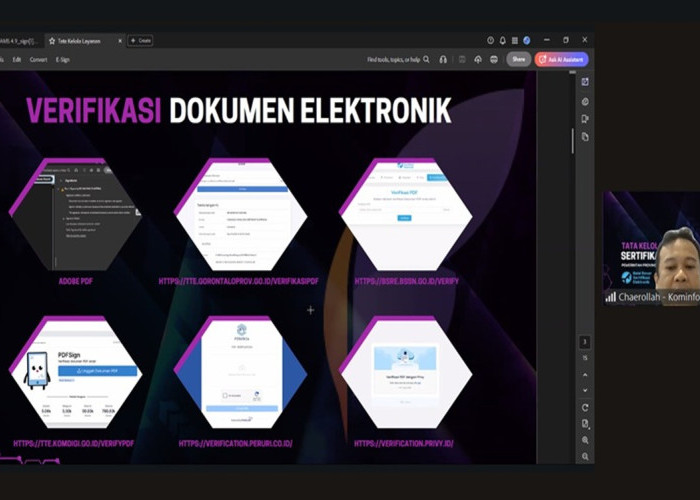
Task: Open the Adobe apps grid icon
Action: (x=515, y=41)
